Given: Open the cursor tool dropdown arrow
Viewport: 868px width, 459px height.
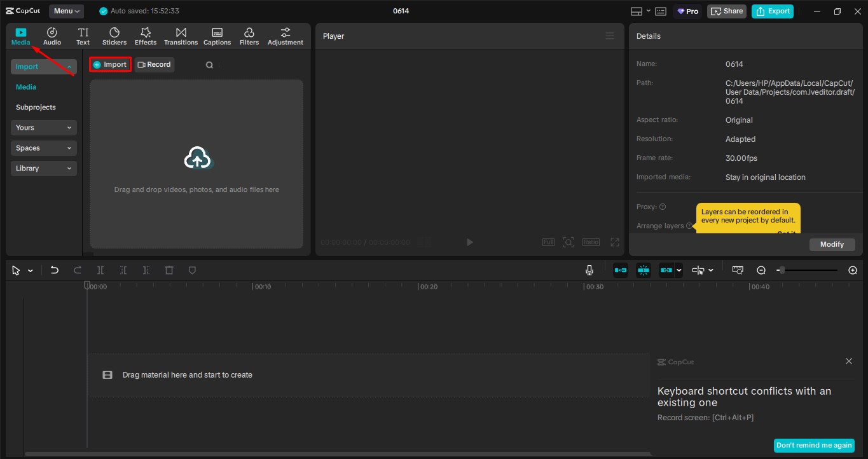Looking at the screenshot, I should click(x=30, y=270).
